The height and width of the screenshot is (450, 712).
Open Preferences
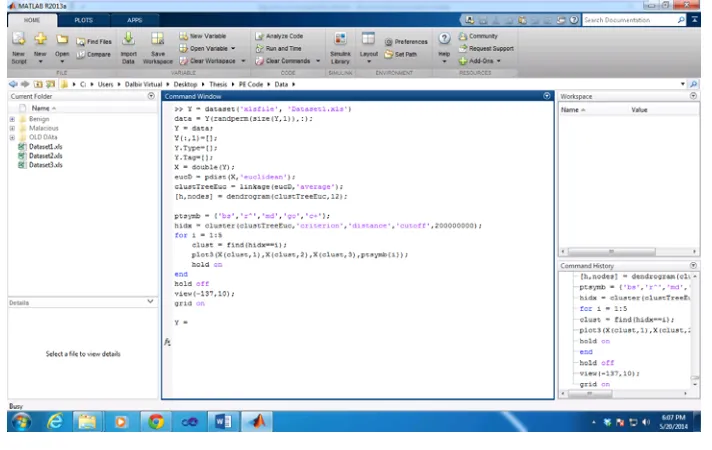pyautogui.click(x=406, y=41)
